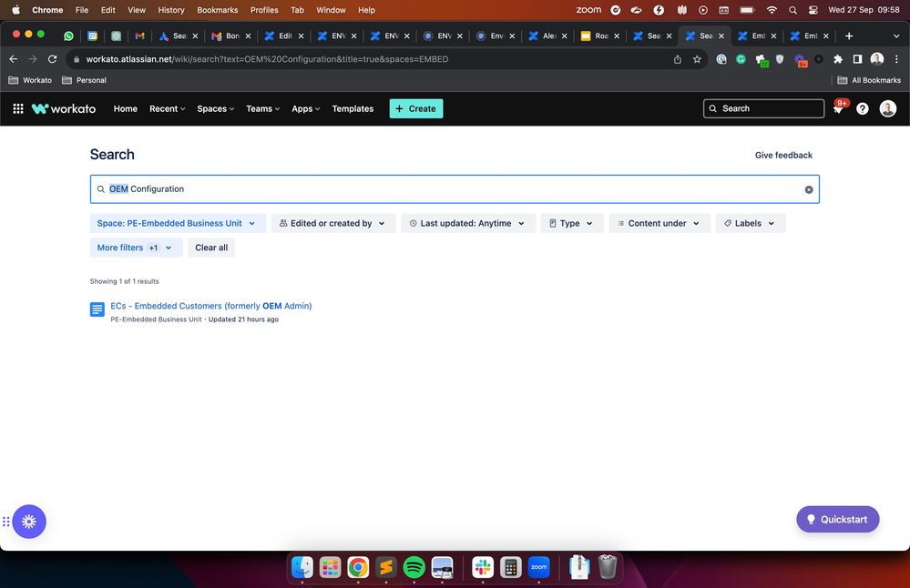Reload the page in Chrome

point(52,59)
